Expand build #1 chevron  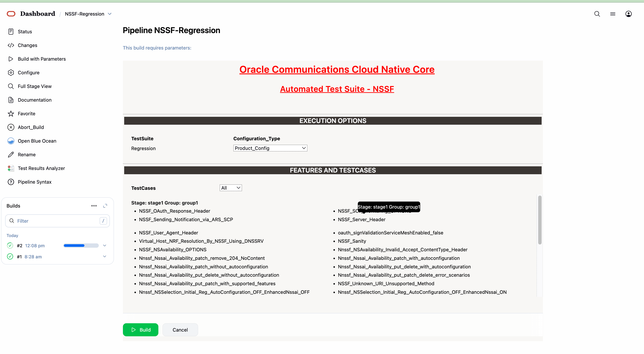coord(105,257)
